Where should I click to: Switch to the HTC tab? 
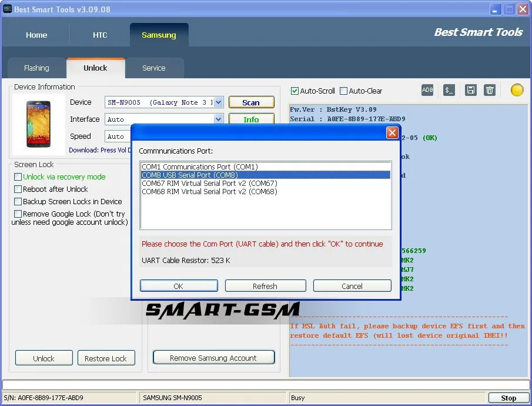pos(100,35)
